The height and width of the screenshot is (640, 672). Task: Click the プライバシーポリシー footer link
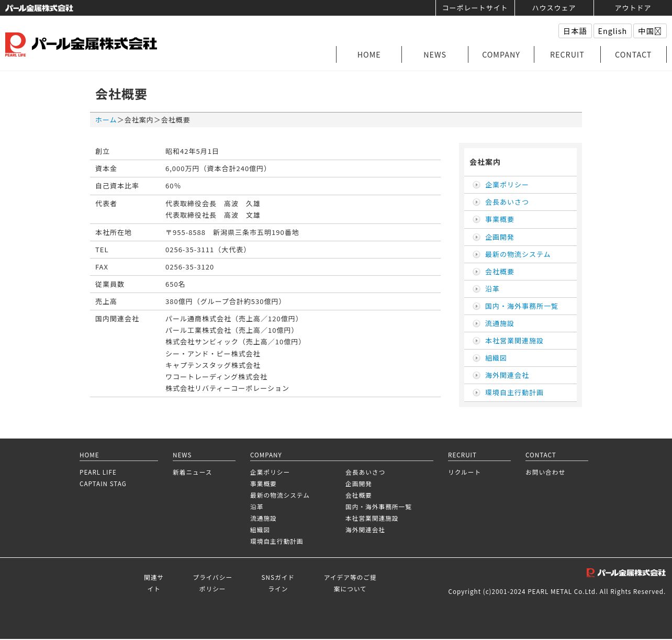tap(212, 583)
